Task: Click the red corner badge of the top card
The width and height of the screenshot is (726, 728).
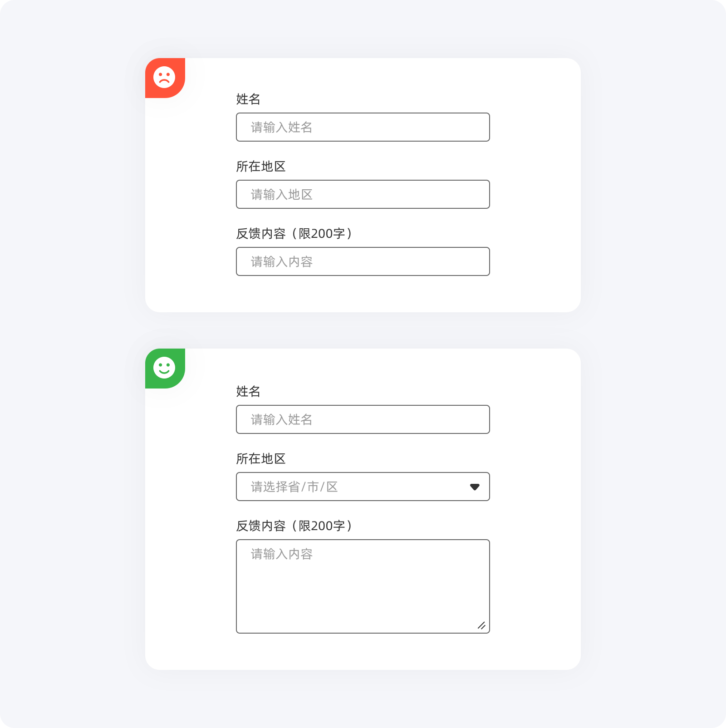Action: pyautogui.click(x=165, y=78)
